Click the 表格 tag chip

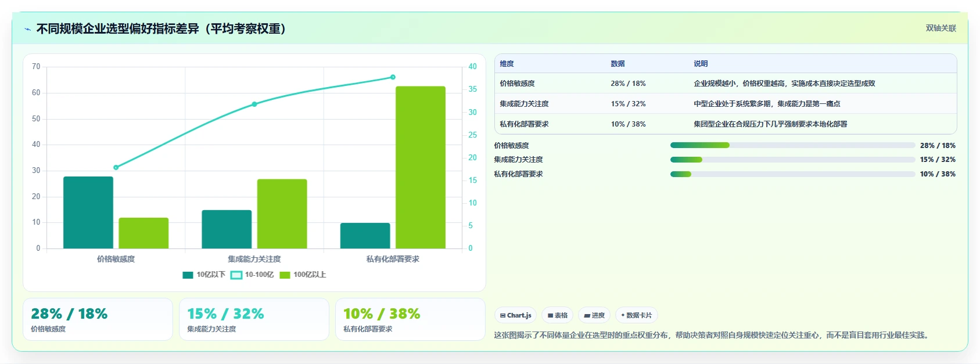558,315
